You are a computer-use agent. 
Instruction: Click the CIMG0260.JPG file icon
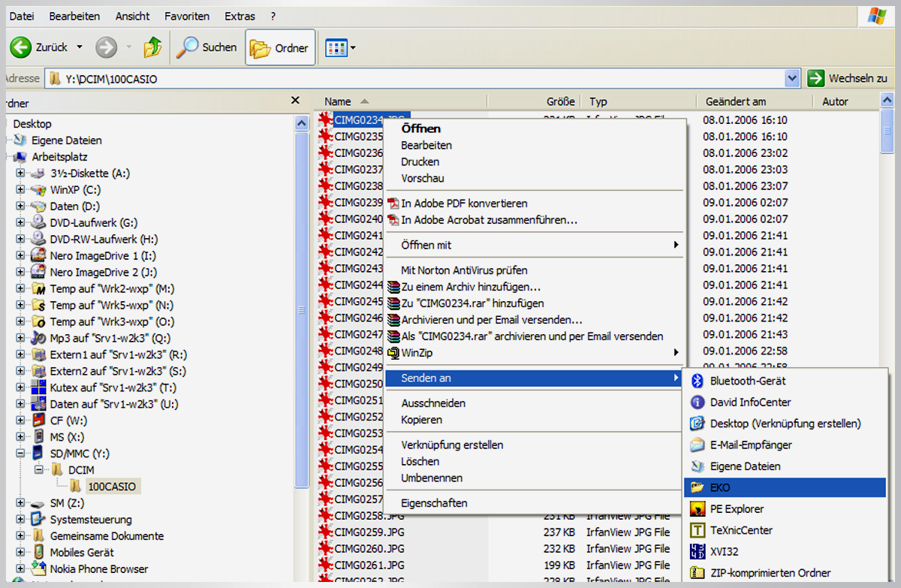point(324,549)
